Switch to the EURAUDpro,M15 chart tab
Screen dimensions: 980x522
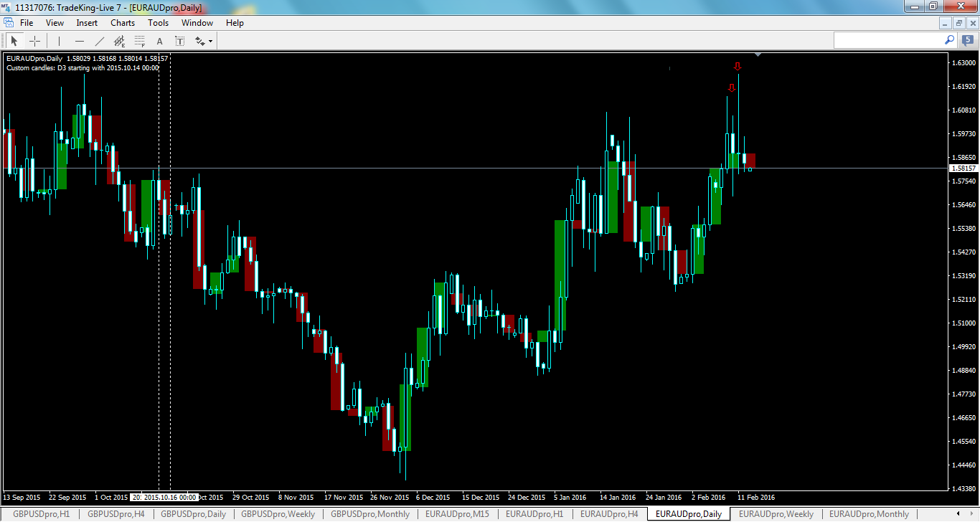tap(457, 514)
